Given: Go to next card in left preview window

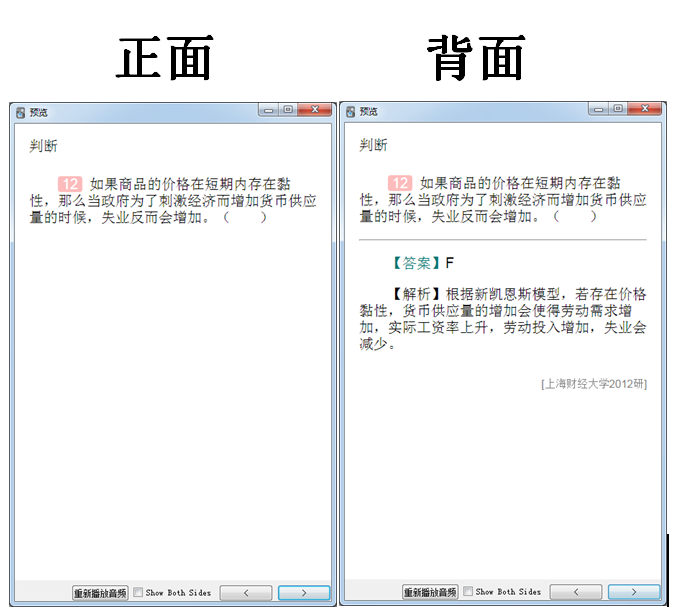Looking at the screenshot, I should point(304,593).
